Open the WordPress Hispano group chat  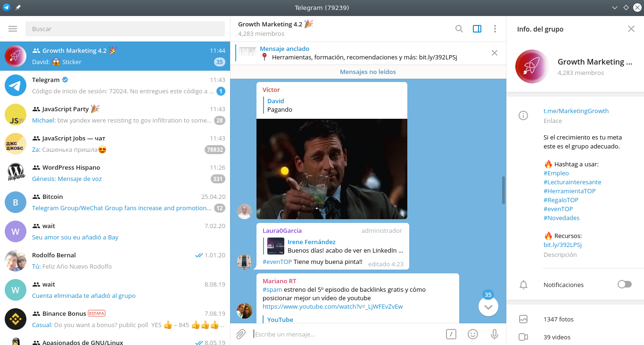point(115,173)
